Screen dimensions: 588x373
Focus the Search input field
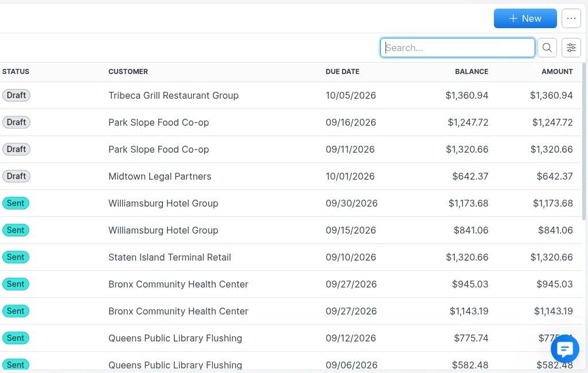(x=458, y=48)
